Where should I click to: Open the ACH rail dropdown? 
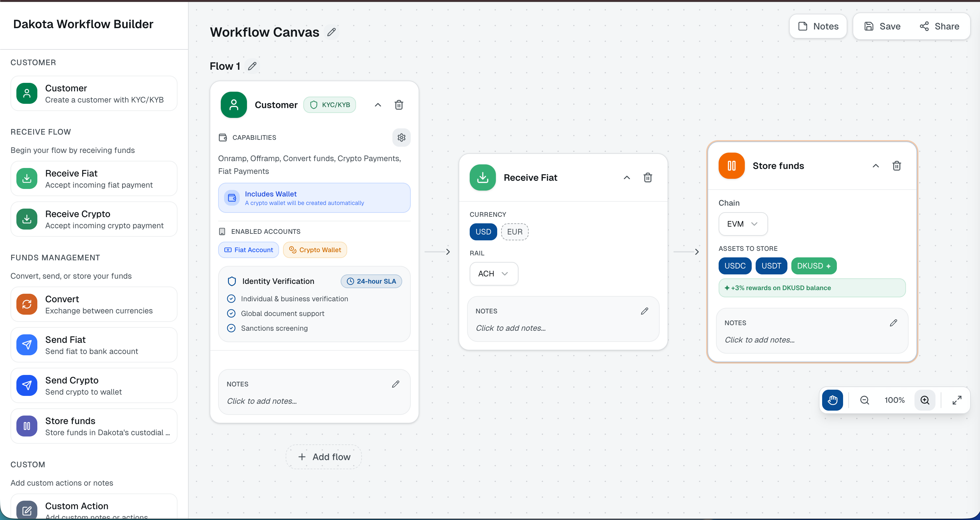[x=493, y=273]
